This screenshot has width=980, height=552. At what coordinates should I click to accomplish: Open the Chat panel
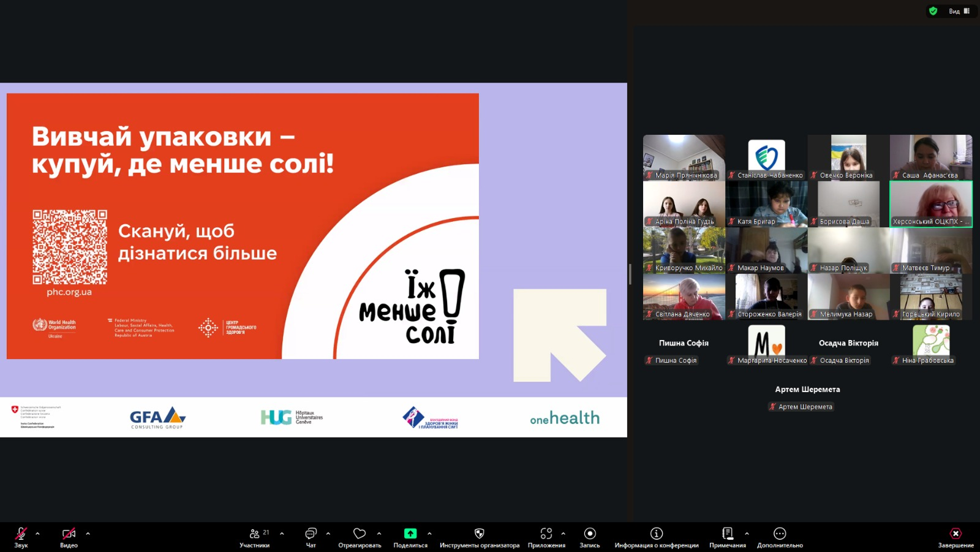[311, 534]
